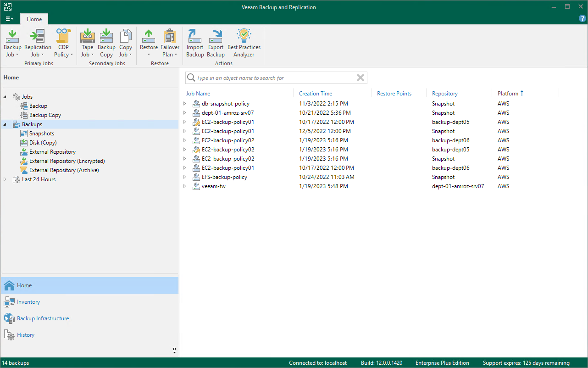This screenshot has width=588, height=368.
Task: Clear search with the X button
Action: click(361, 78)
